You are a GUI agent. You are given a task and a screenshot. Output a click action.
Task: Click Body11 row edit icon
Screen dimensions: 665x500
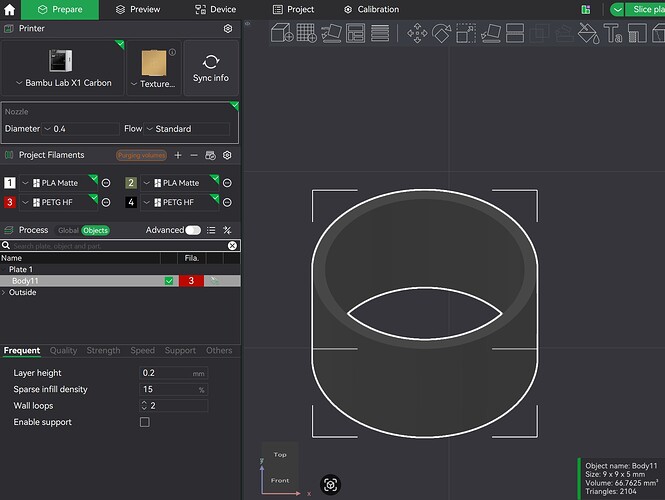(x=215, y=280)
